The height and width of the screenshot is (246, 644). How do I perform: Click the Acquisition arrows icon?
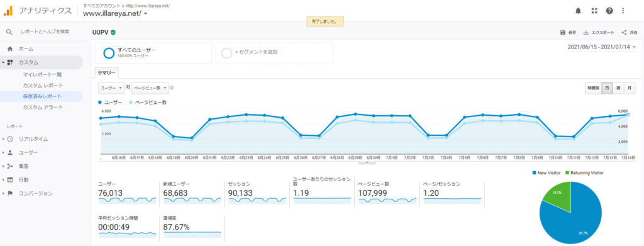tap(10, 166)
